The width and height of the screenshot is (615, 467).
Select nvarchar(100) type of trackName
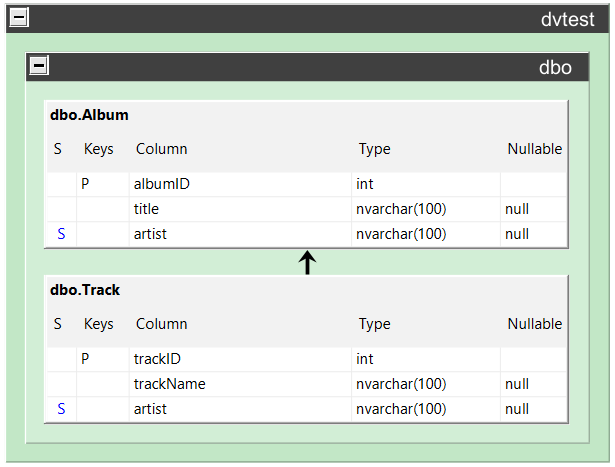[401, 384]
